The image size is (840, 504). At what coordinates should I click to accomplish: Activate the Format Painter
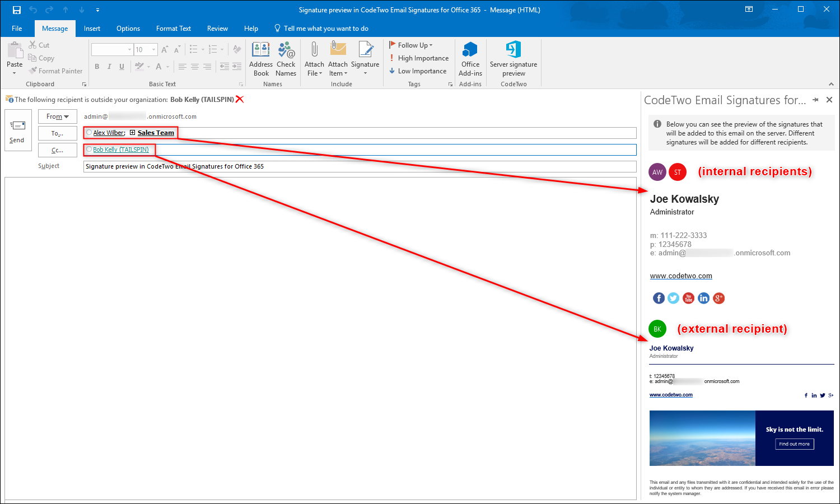coord(56,71)
